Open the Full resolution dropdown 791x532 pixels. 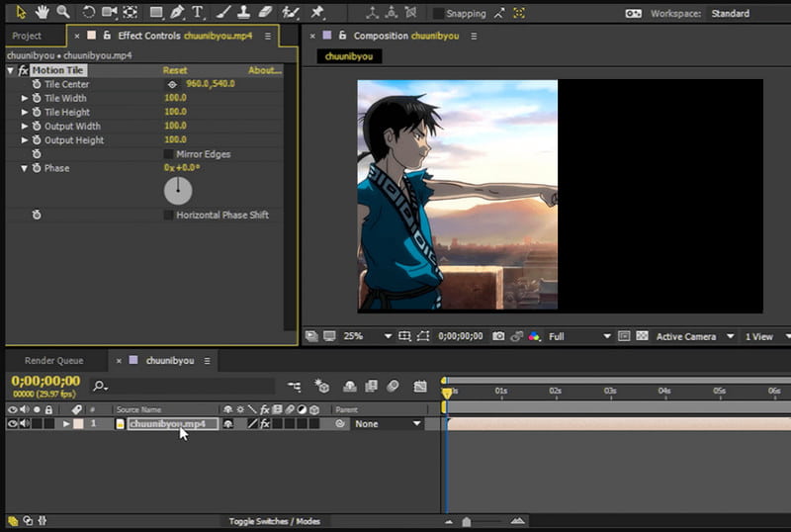579,336
